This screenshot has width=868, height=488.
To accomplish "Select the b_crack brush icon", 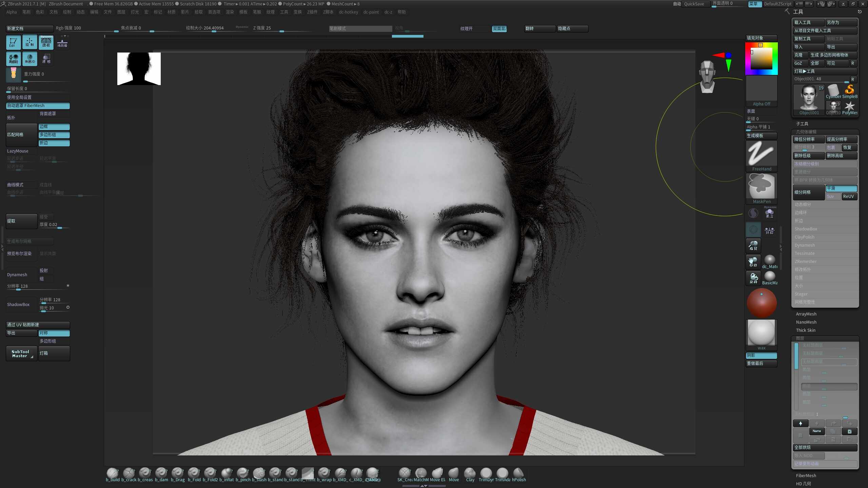I will pos(129,474).
